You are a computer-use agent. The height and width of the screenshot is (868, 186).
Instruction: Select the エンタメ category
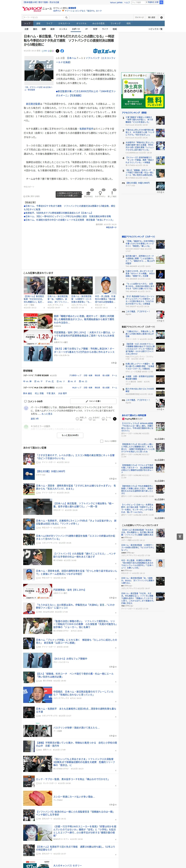(63, 29)
